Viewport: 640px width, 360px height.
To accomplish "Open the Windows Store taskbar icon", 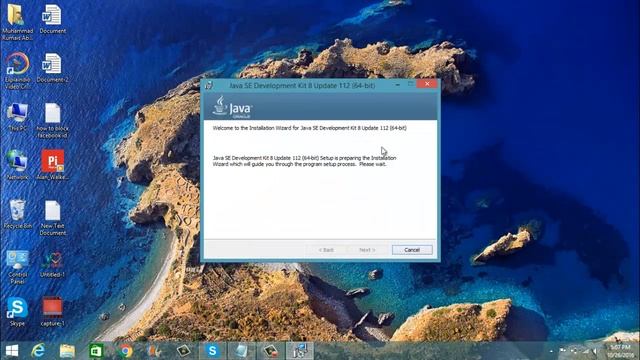I will tap(96, 351).
